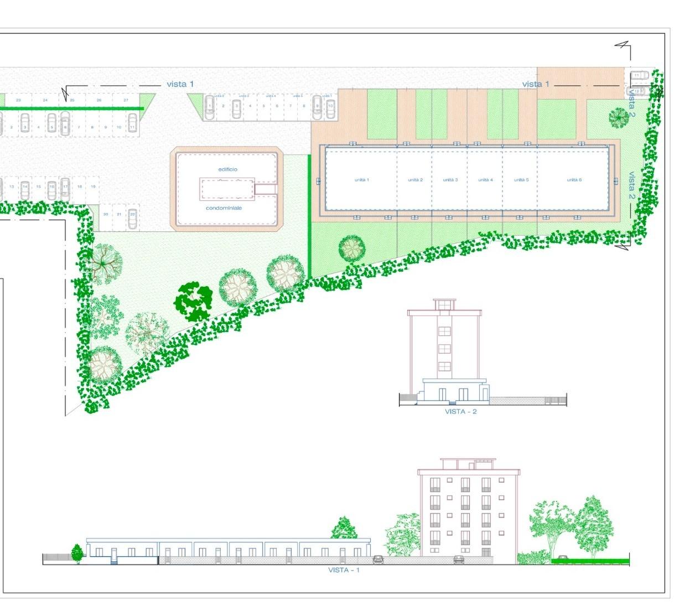Select the "edificio" text label
This screenshot has height=616, width=674.
tap(227, 169)
